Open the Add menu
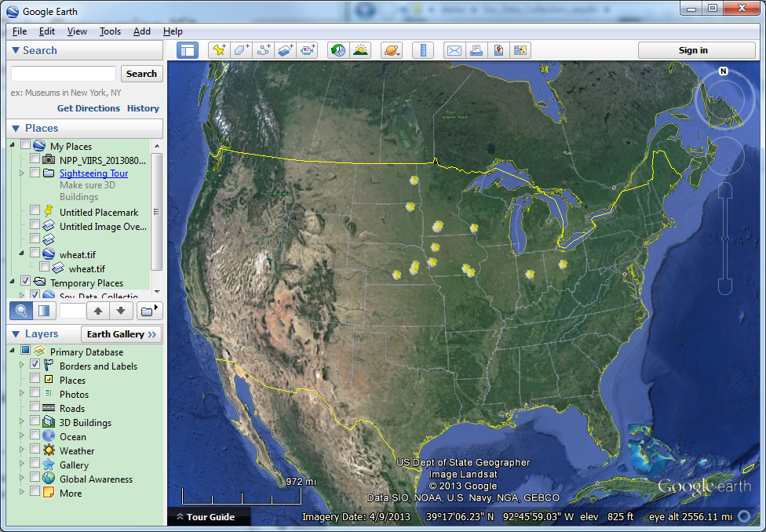 [x=142, y=31]
